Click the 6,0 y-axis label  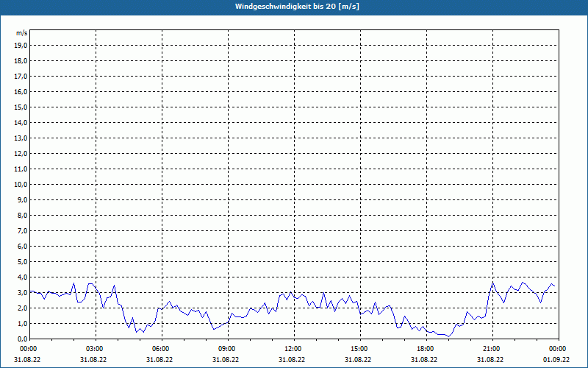(23, 246)
